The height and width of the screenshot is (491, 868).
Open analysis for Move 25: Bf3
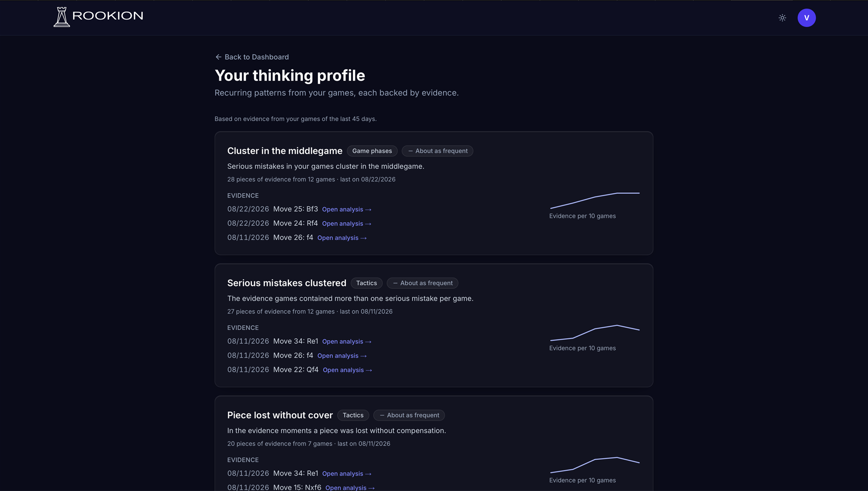pos(347,210)
